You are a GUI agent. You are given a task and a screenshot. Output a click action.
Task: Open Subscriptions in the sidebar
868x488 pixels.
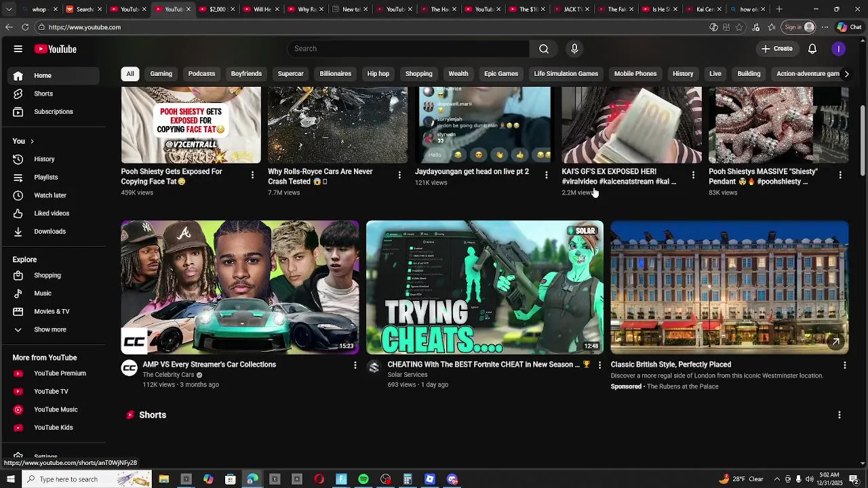[53, 112]
